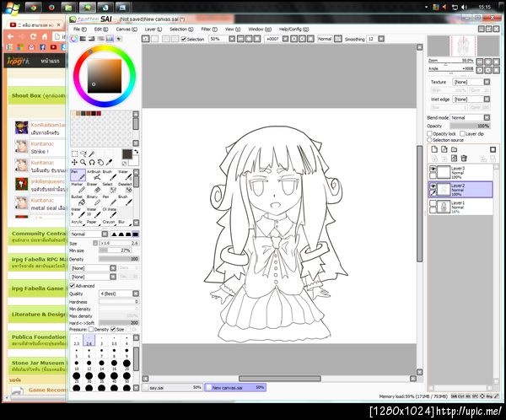Open the Edit menu
506x420 pixels.
pyautogui.click(x=101, y=29)
